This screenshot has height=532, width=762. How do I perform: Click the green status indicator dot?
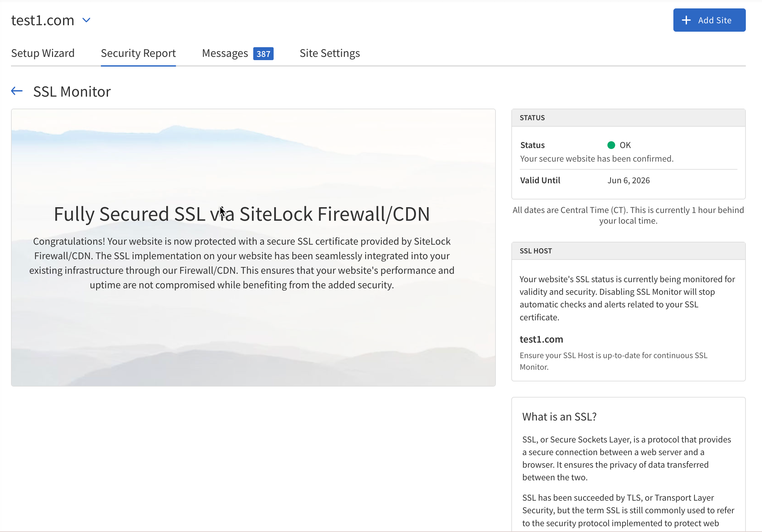tap(611, 145)
